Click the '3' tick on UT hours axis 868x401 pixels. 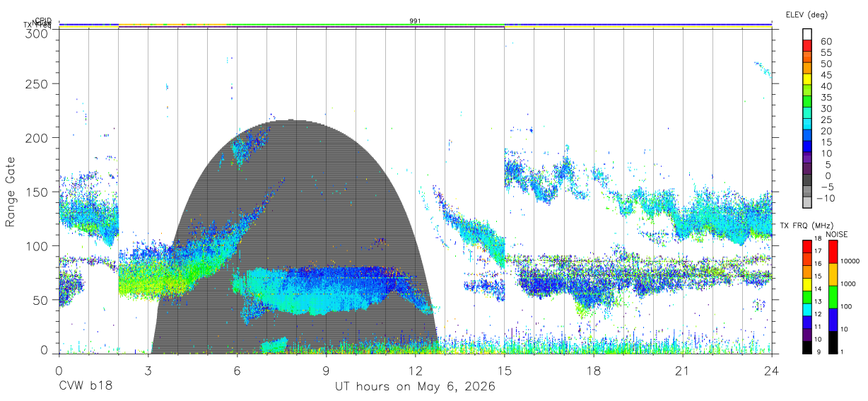148,371
